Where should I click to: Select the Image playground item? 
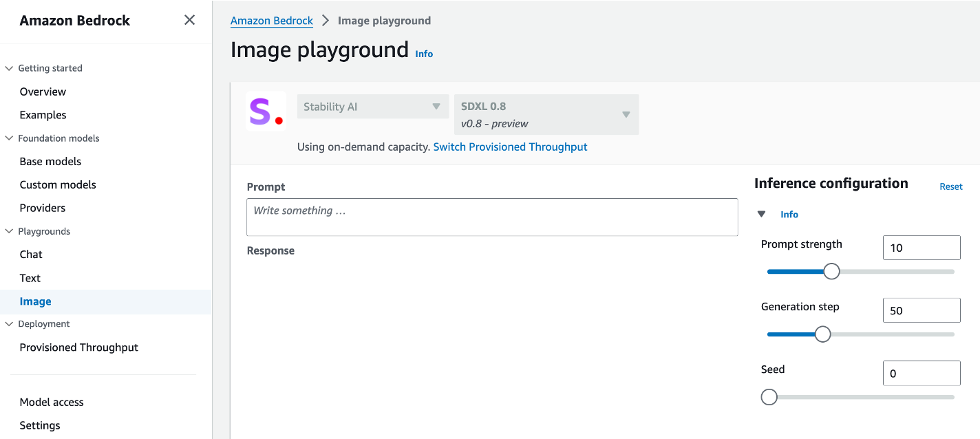click(x=36, y=301)
